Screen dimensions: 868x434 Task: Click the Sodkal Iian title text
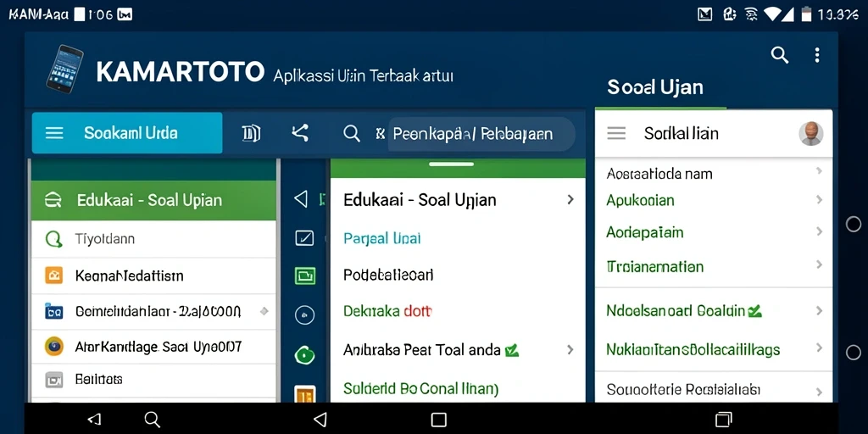(x=682, y=133)
